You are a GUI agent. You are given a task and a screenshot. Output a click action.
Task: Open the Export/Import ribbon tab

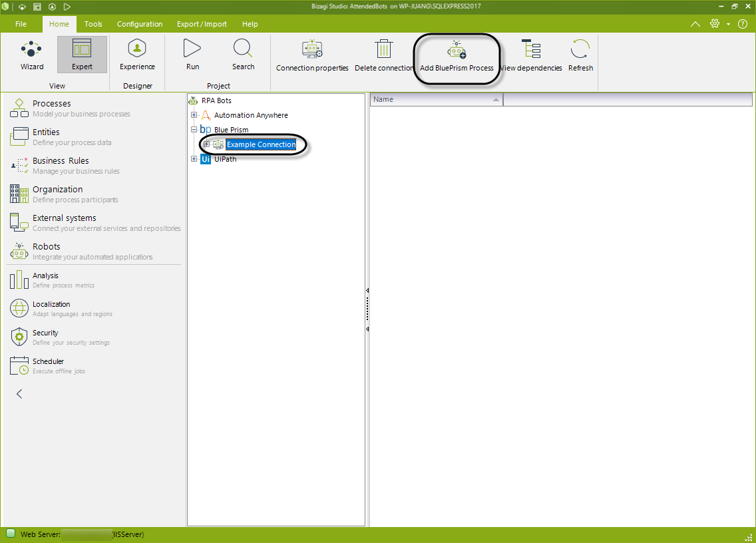[202, 24]
